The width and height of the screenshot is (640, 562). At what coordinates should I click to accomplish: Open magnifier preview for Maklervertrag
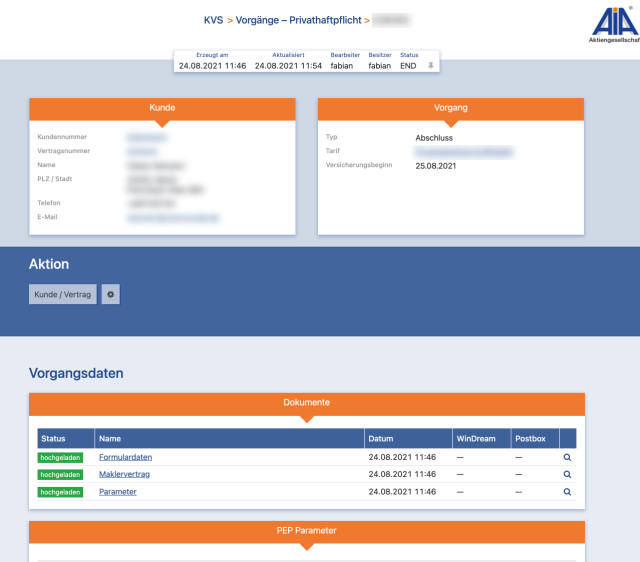[567, 474]
